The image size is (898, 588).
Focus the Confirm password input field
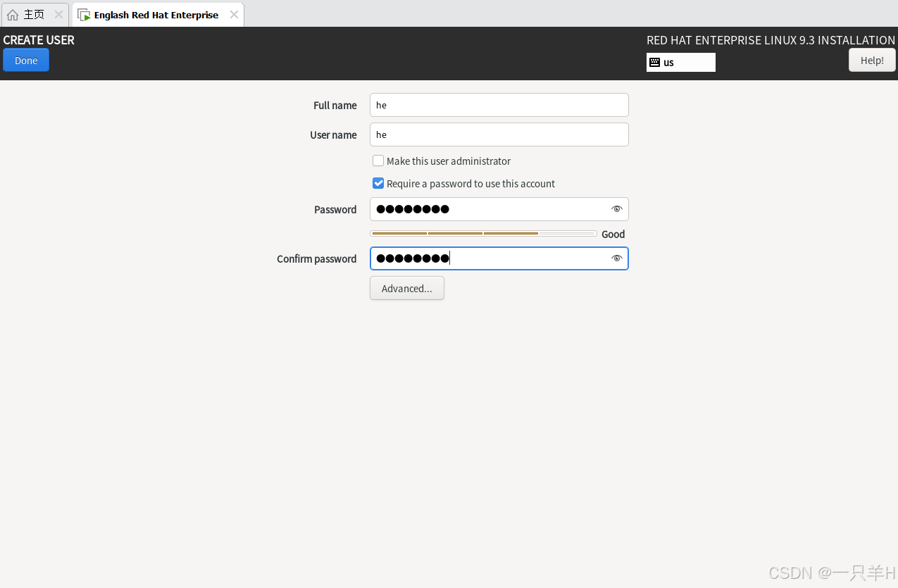click(x=499, y=258)
